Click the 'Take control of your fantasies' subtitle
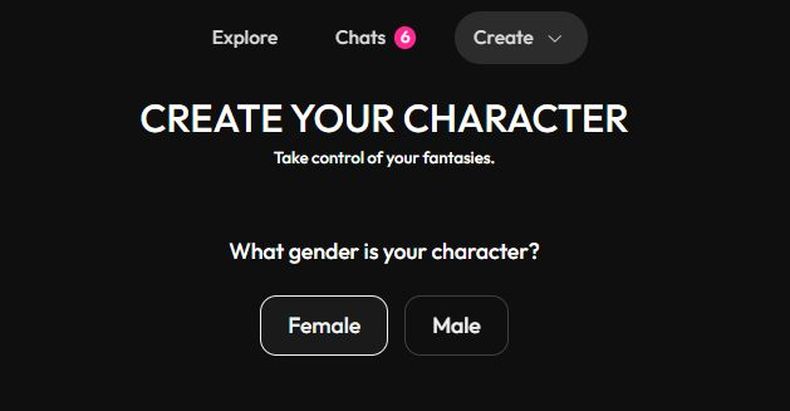The image size is (790, 411). tap(384, 158)
